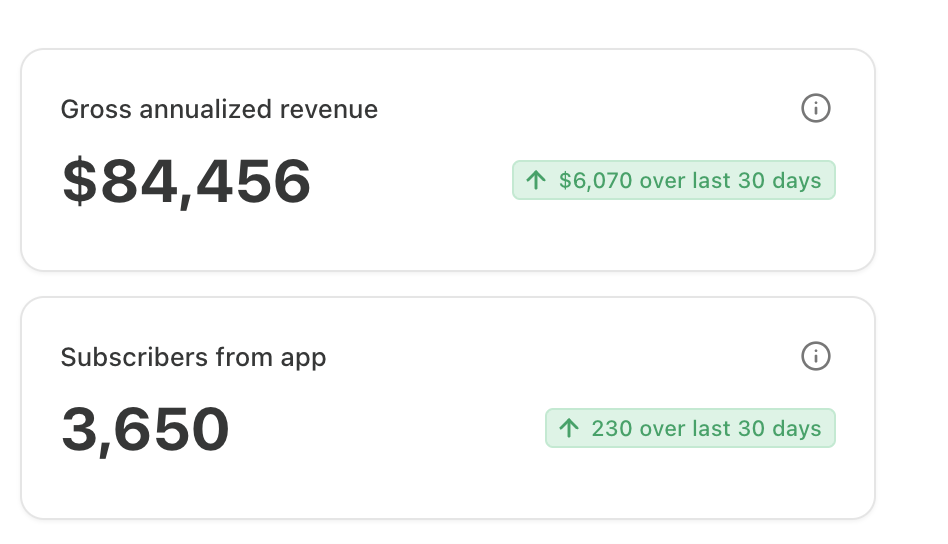The height and width of the screenshot is (544, 948).
Task: Click the $84,456 revenue figure
Action: 186,182
